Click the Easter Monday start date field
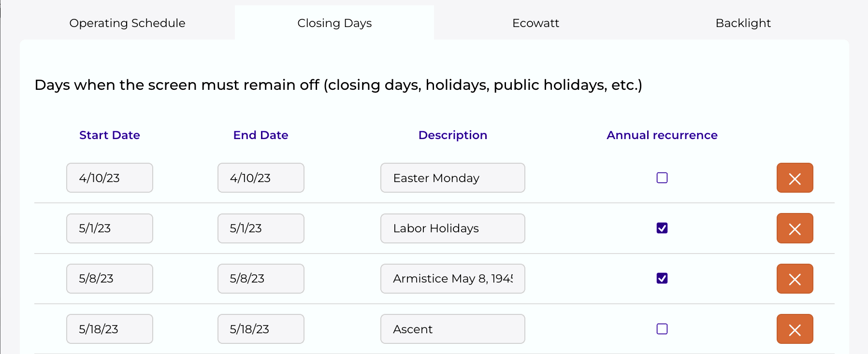This screenshot has width=868, height=354. pos(110,178)
